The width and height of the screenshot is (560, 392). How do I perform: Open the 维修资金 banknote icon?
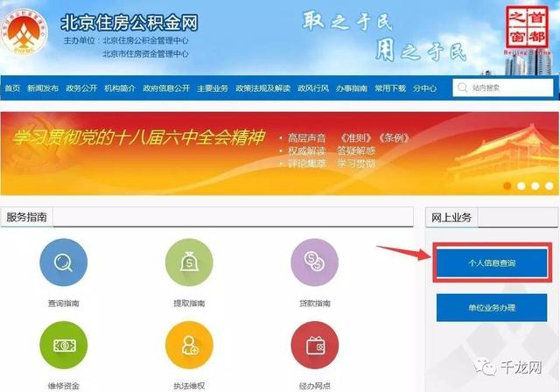coord(64,345)
